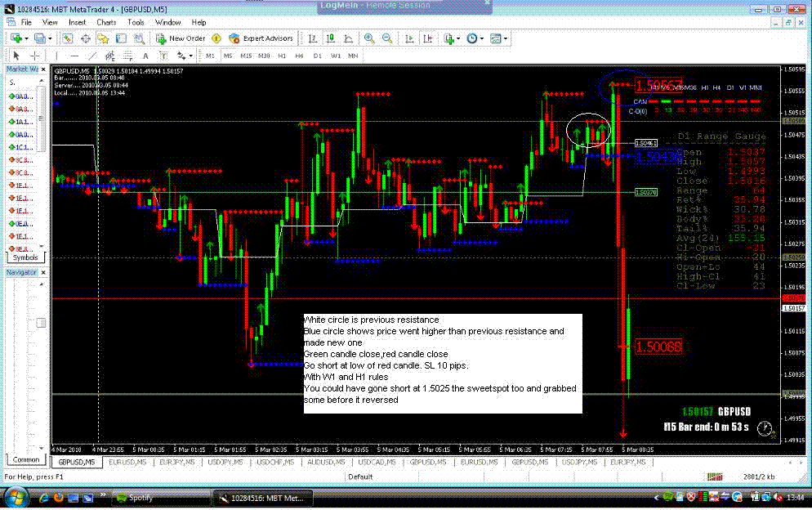Select the Draw Trendline tool
Viewport: 812px width, 510px height.
point(92,55)
